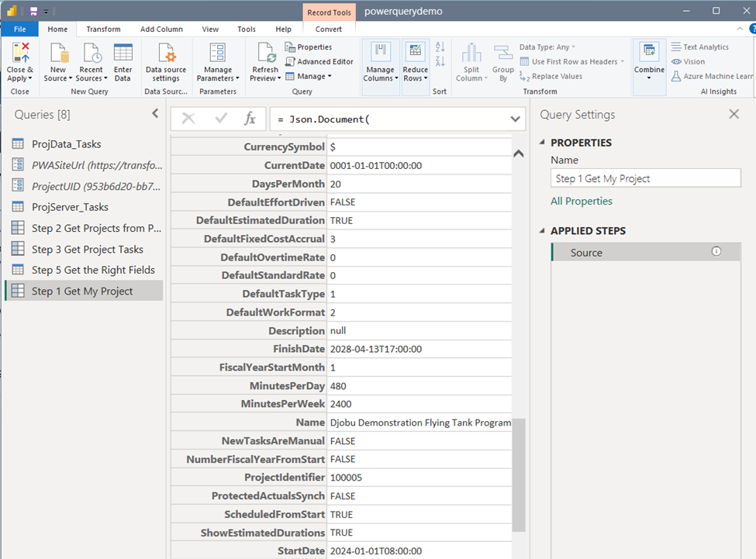Close the Query Settings pane
This screenshot has width=756, height=559.
click(x=734, y=114)
